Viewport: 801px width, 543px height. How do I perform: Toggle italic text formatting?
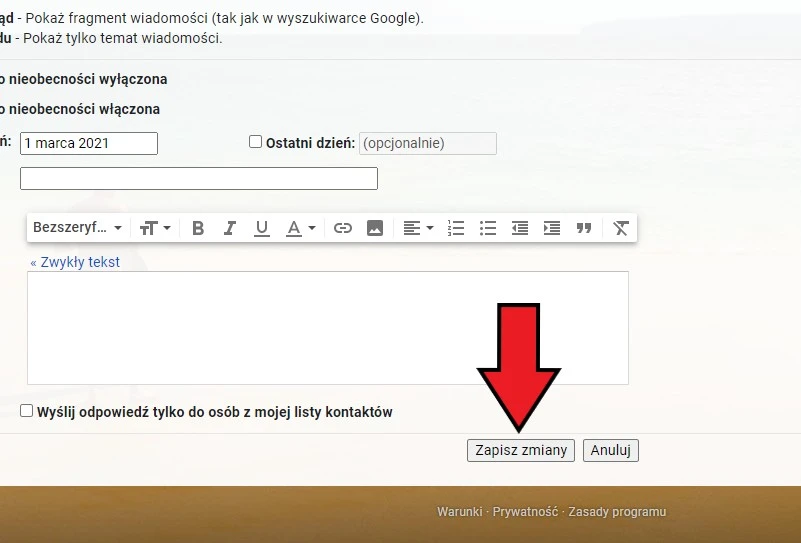[230, 228]
